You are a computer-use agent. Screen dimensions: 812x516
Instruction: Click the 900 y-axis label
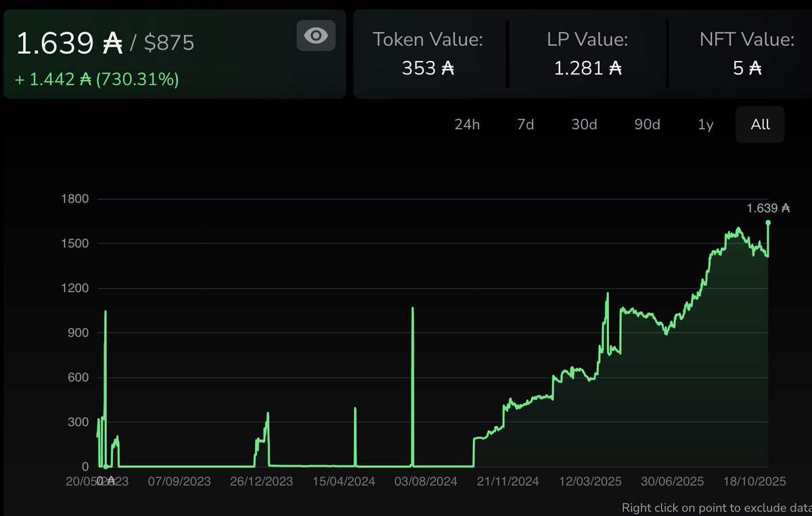point(78,333)
